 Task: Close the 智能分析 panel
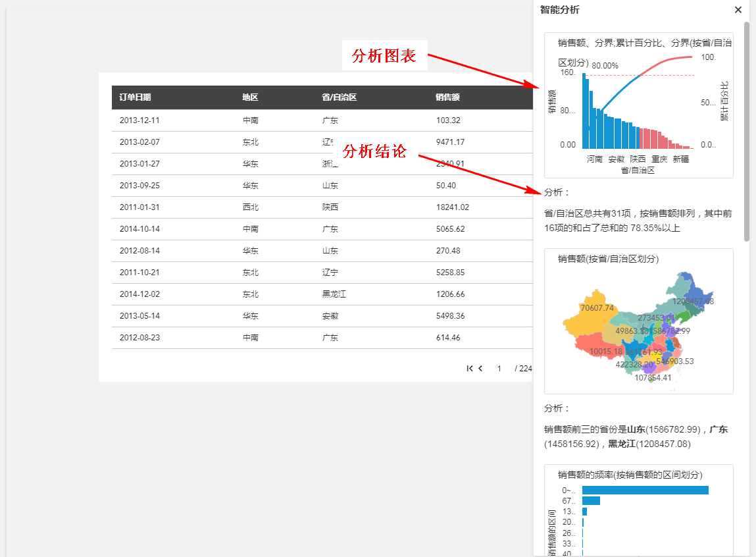point(738,10)
